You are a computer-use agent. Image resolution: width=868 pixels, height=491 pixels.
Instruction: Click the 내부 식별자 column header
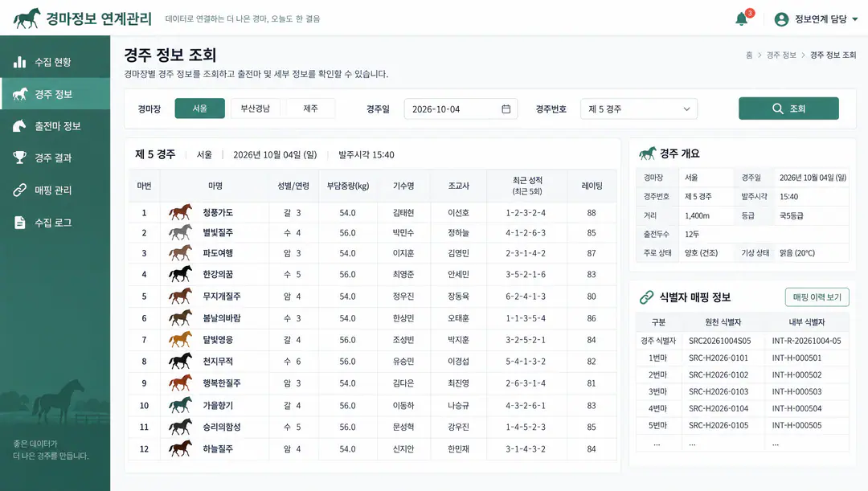pyautogui.click(x=807, y=322)
